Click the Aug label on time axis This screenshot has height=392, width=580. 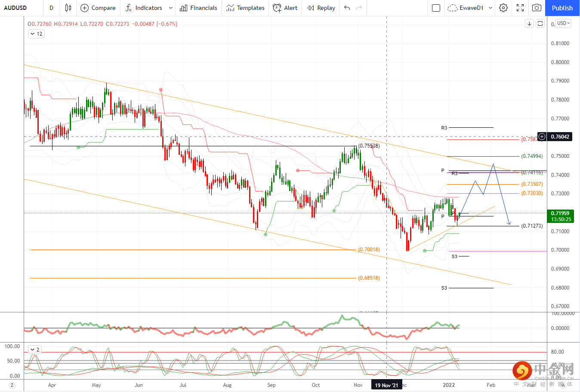227,385
